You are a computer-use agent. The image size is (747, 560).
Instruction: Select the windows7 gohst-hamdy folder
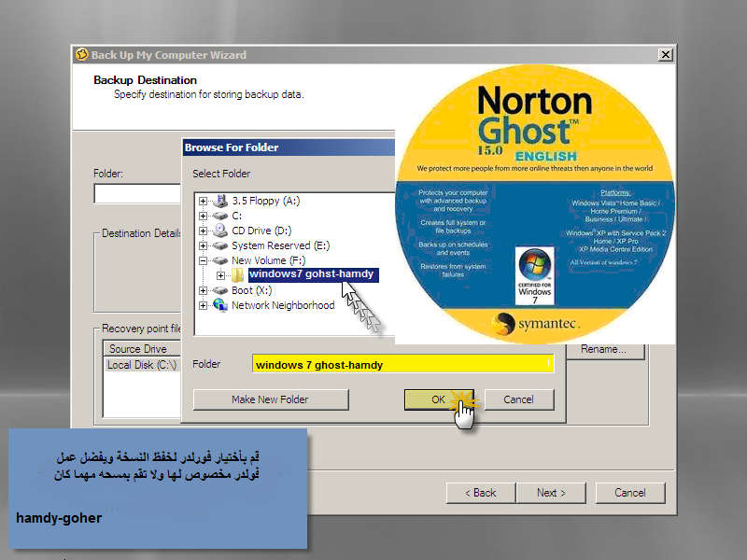[314, 274]
